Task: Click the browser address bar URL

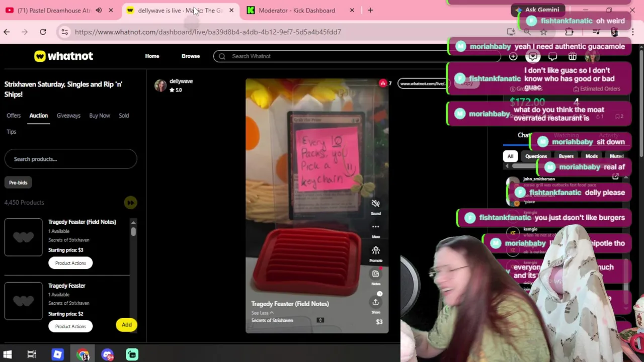Action: [208, 32]
